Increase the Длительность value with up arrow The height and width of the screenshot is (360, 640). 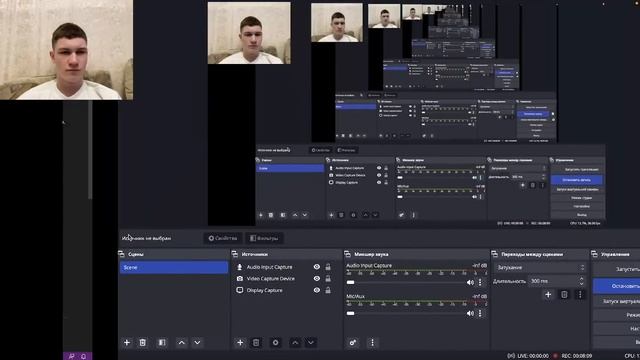coord(582,279)
